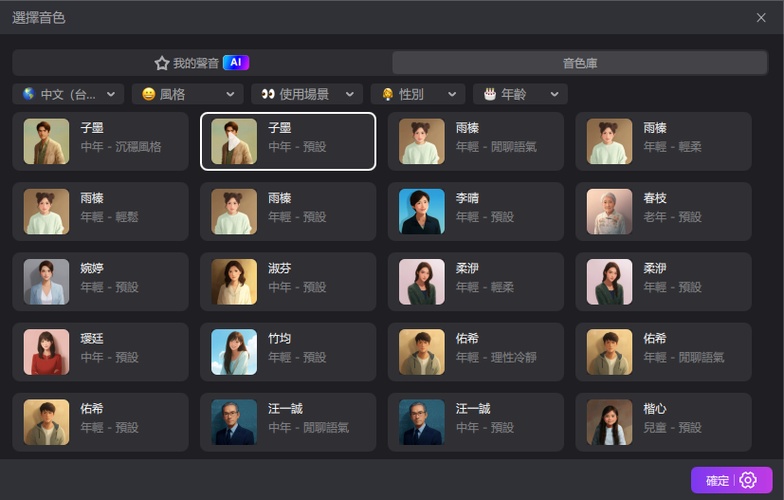Click the 竹均 name text
Image resolution: width=784 pixels, height=500 pixels.
click(280, 338)
